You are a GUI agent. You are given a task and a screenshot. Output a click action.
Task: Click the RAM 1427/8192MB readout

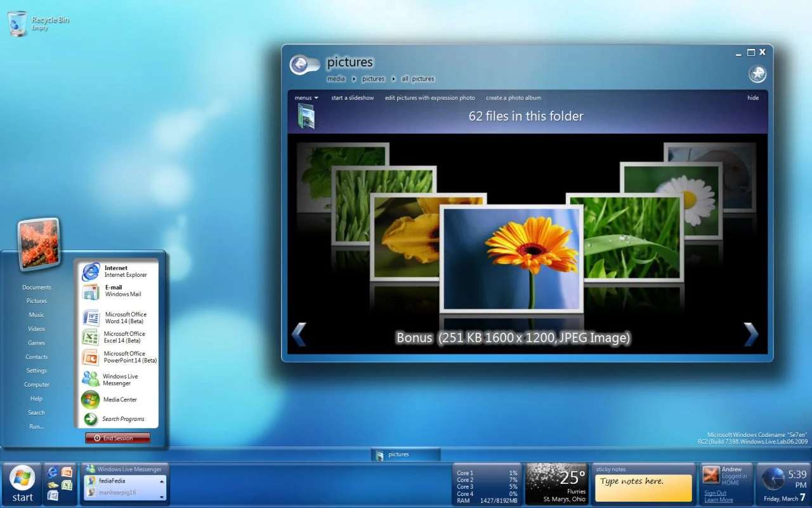[487, 501]
